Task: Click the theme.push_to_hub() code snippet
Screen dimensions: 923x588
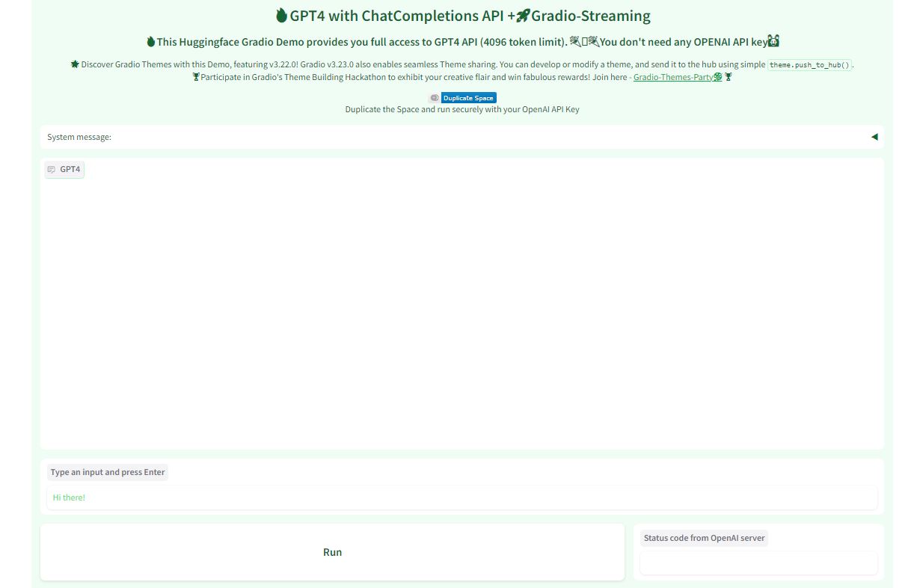Action: pos(810,65)
